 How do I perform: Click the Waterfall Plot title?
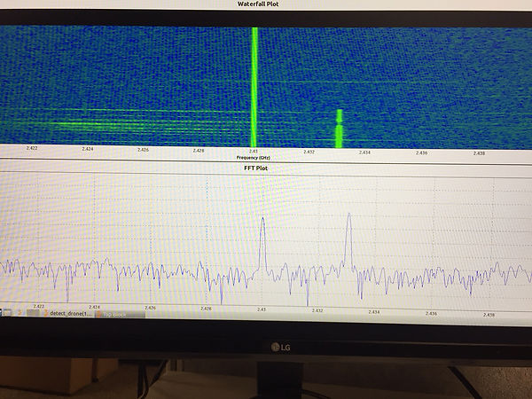click(x=258, y=4)
